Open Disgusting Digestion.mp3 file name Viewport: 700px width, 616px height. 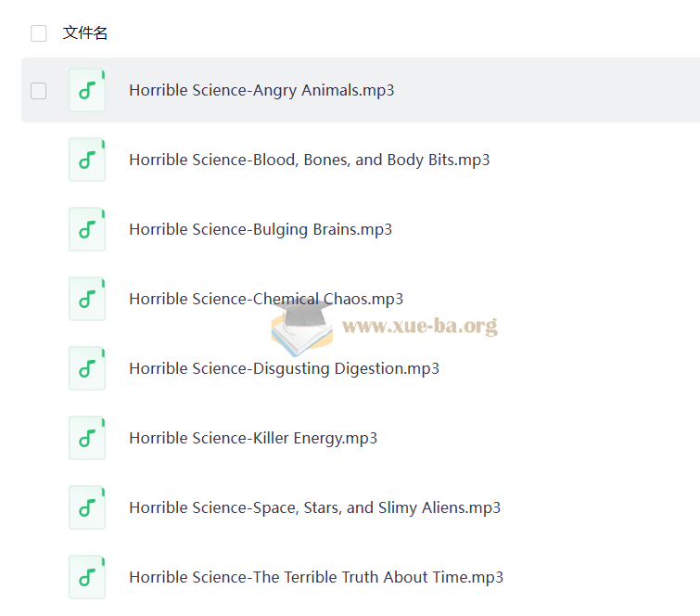click(x=284, y=368)
